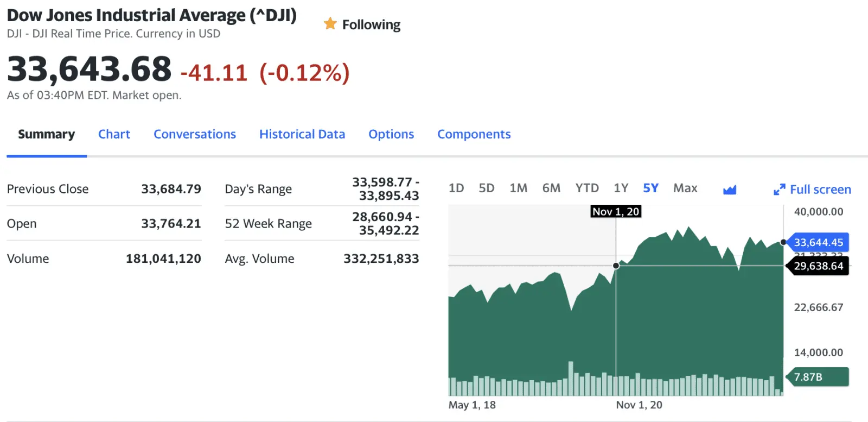Select the 1D chart range
This screenshot has width=868, height=422.
click(x=456, y=188)
